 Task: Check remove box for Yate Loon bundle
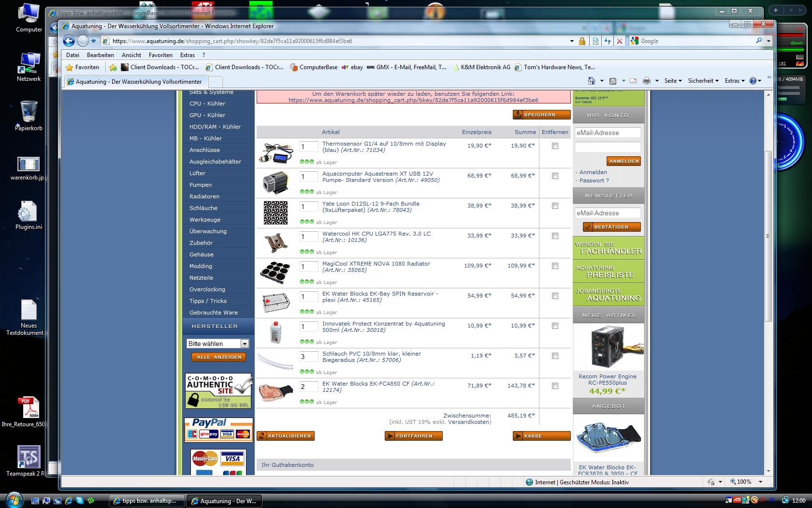click(555, 206)
